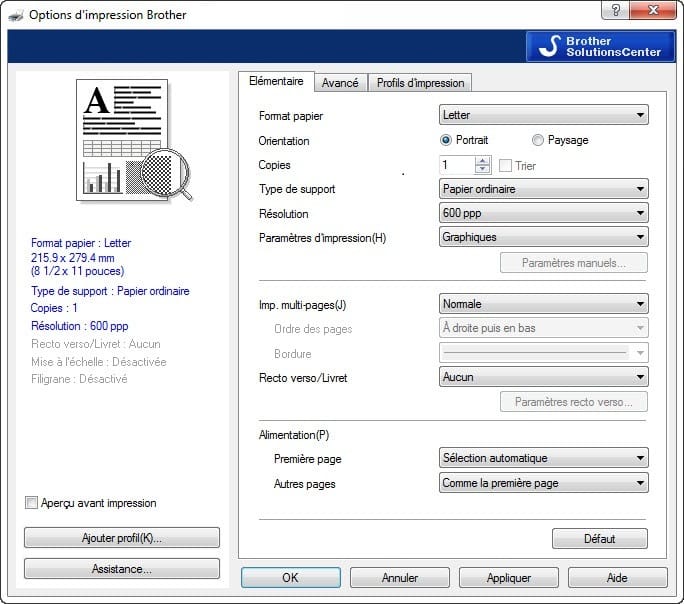The image size is (684, 604).
Task: Click the Défaut button
Action: (600, 539)
